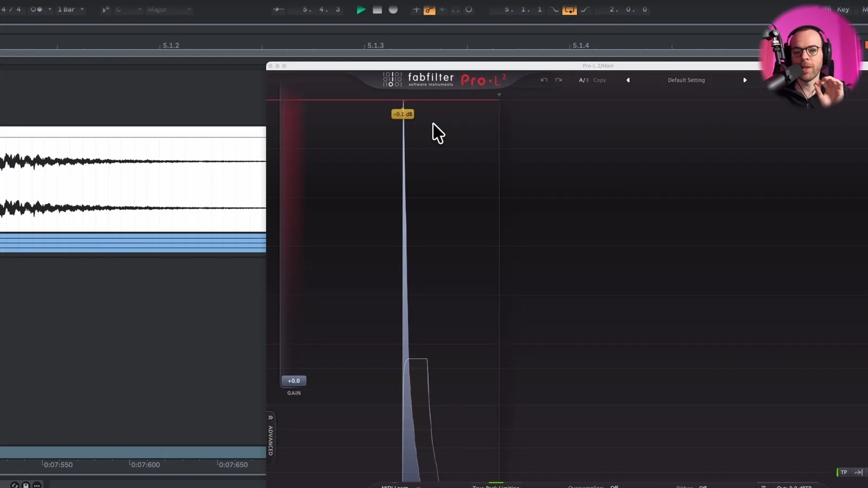
Task: Click the 0:07:600 time ruler label
Action: coord(145,465)
